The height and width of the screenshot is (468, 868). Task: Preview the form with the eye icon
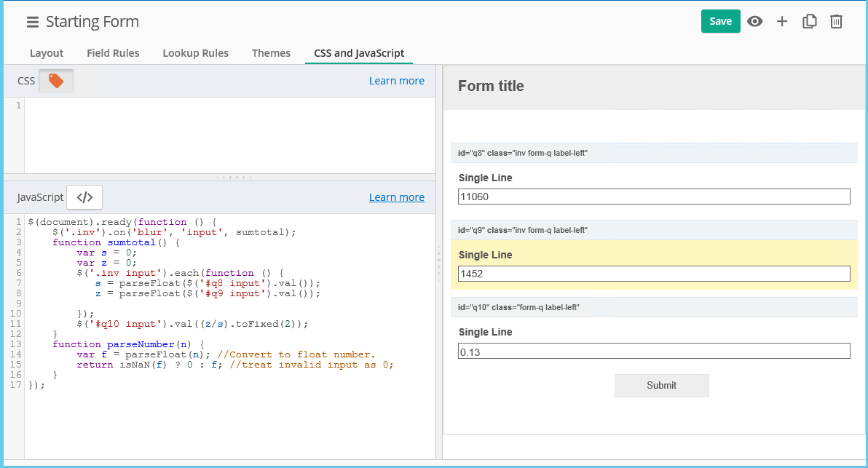[x=755, y=21]
